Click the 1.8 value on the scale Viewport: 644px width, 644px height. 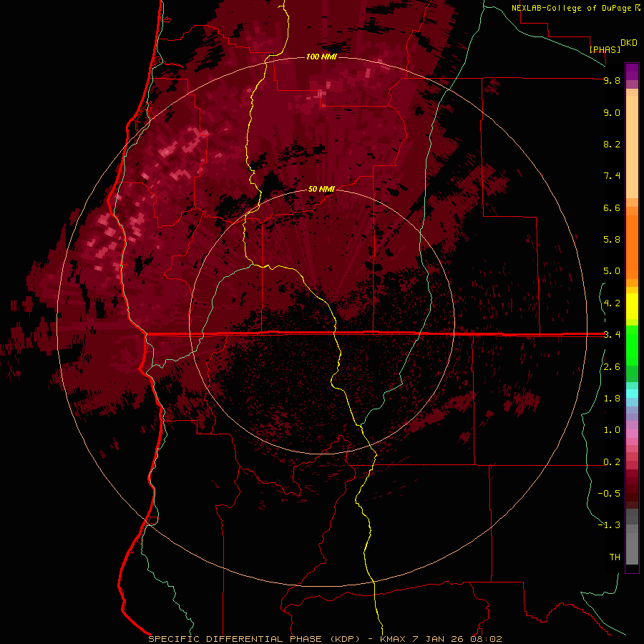(612, 399)
